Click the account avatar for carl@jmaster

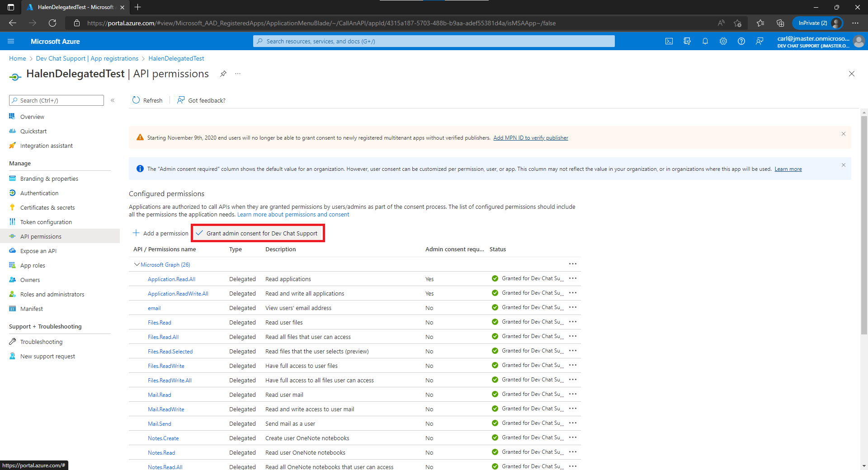[859, 41]
